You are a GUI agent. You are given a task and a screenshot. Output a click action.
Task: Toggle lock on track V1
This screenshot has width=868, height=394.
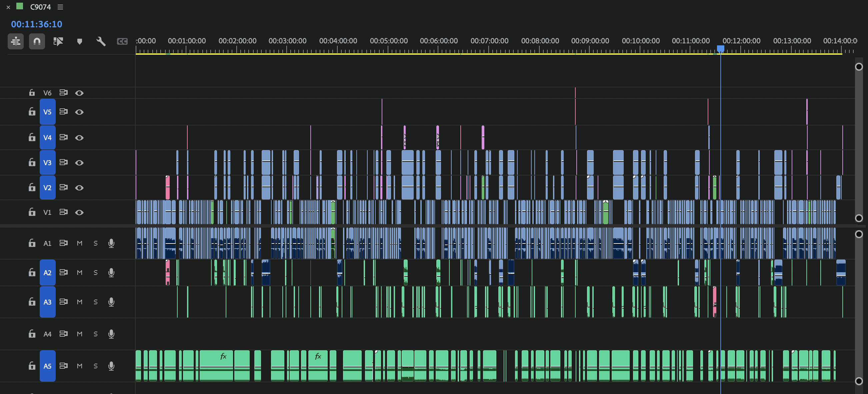point(32,212)
